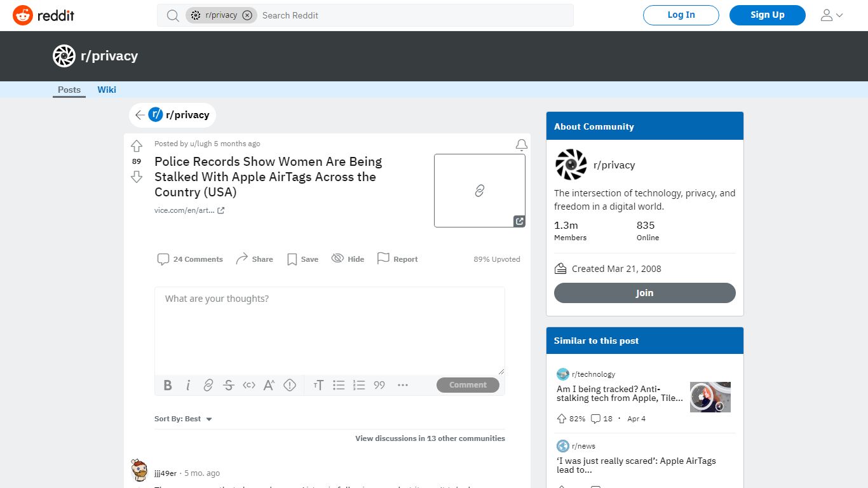Click jjj49er's avatar image
The image size is (868, 488).
139,471
